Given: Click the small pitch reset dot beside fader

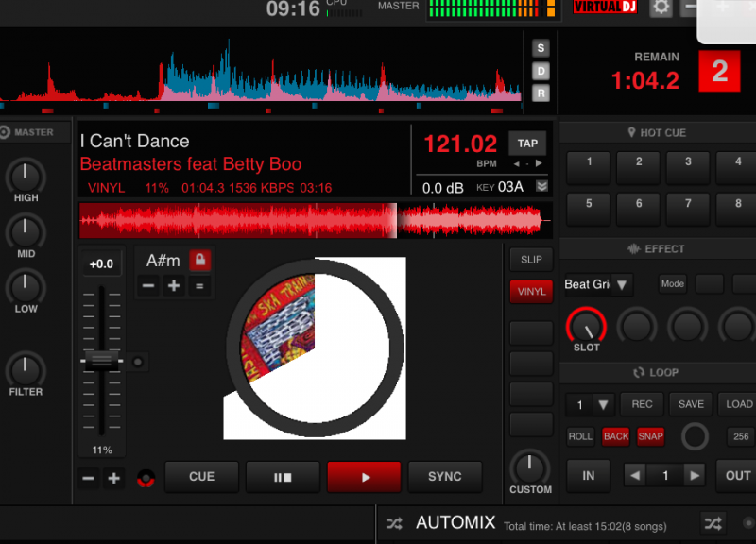Looking at the screenshot, I should (x=138, y=361).
